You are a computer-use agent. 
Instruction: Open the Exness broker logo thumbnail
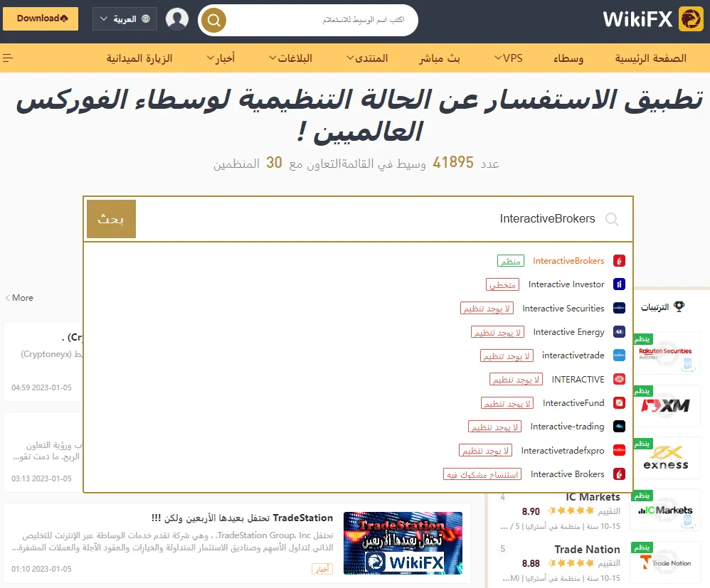pyautogui.click(x=665, y=458)
